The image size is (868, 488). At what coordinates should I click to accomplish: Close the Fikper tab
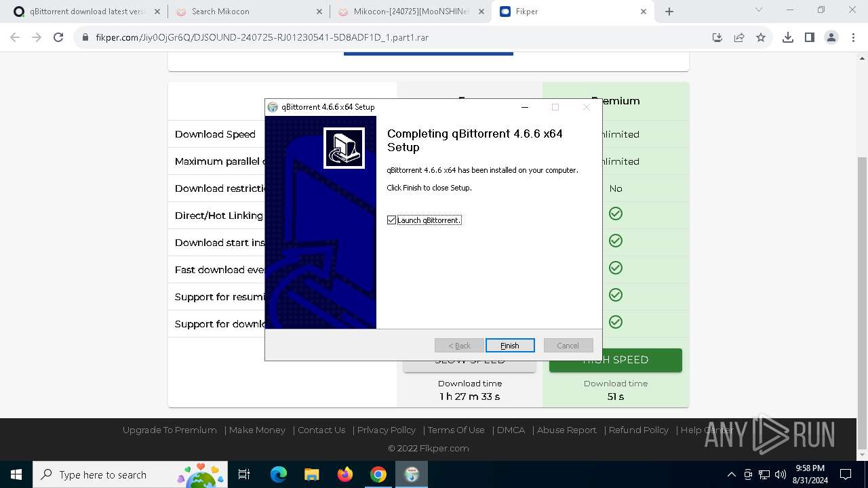[x=644, y=12]
